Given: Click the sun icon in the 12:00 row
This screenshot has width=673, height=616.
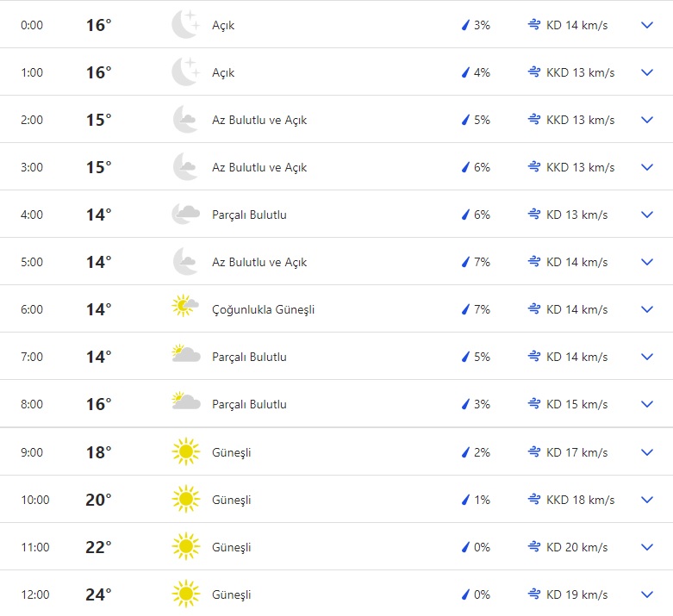Looking at the screenshot, I should pyautogui.click(x=185, y=594).
